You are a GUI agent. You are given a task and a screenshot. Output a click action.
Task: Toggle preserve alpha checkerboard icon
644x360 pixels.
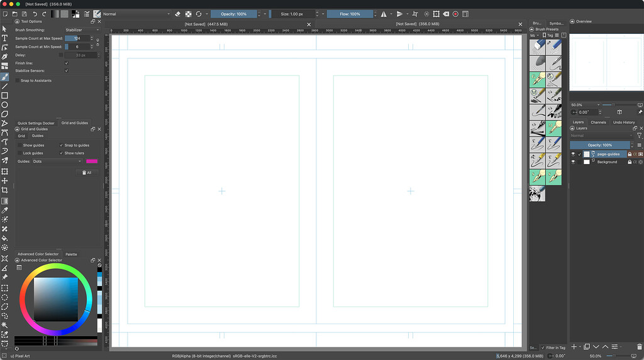[188, 14]
